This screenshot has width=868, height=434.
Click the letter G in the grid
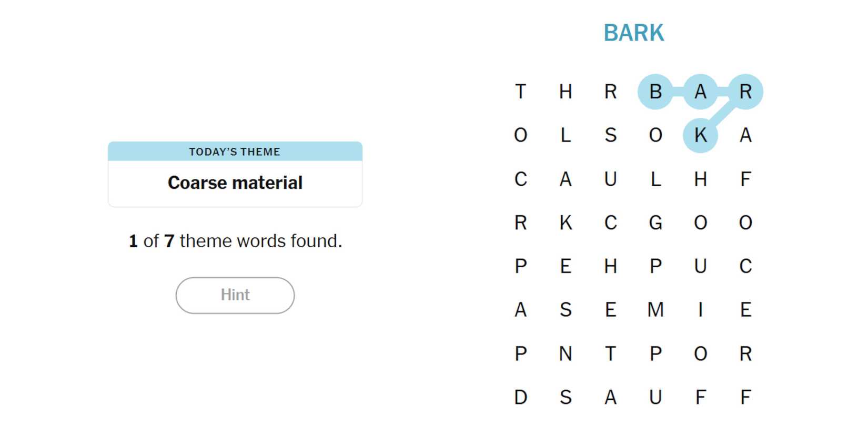(x=655, y=223)
